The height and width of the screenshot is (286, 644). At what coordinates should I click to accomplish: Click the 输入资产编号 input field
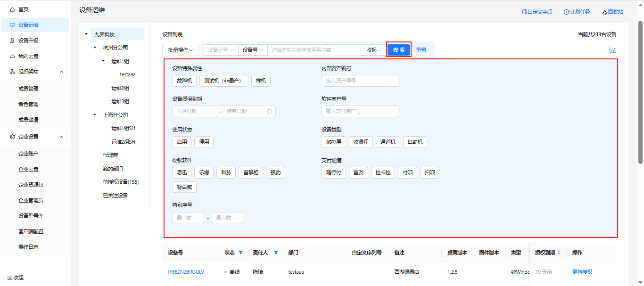tap(360, 81)
